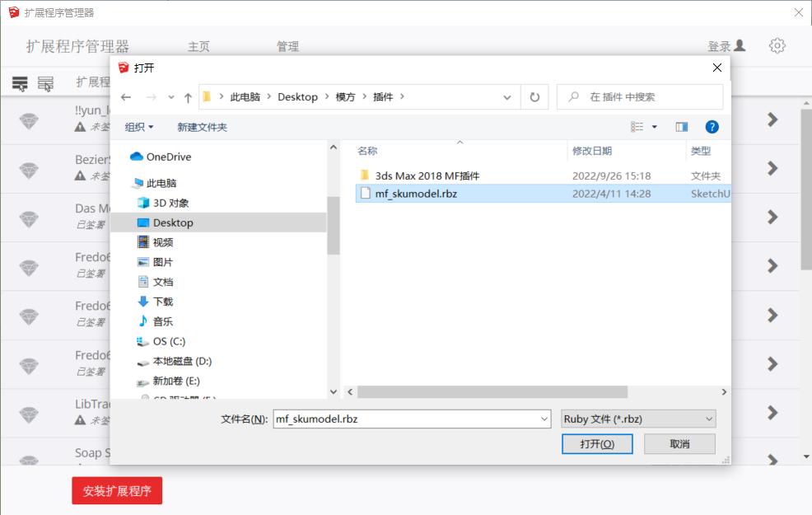Click Desktop in the breadcrumb path

298,97
